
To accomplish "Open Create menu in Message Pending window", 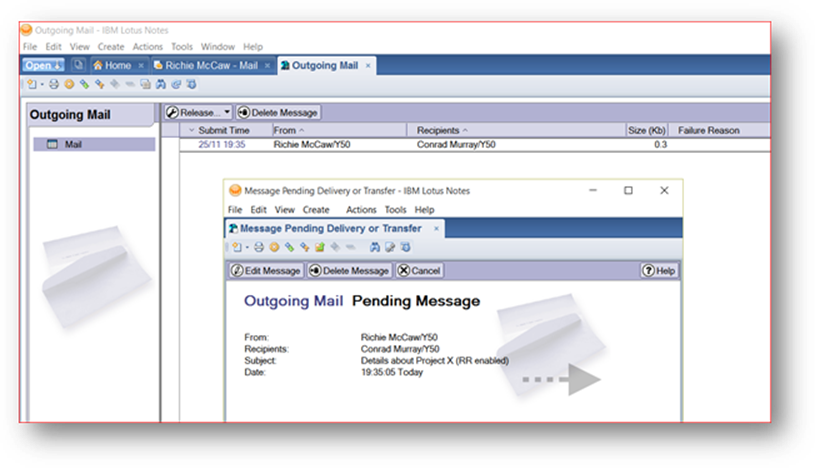I will [x=316, y=210].
